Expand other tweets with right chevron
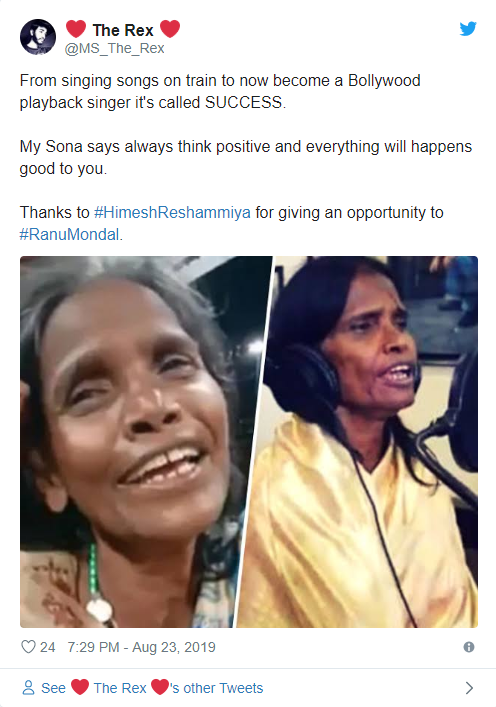The width and height of the screenshot is (496, 707). [469, 688]
